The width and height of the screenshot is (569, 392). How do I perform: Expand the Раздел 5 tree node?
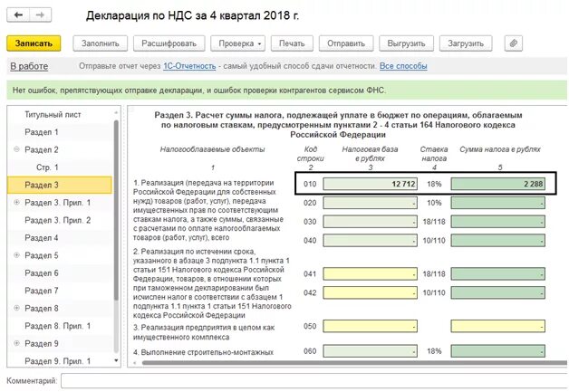[16, 255]
